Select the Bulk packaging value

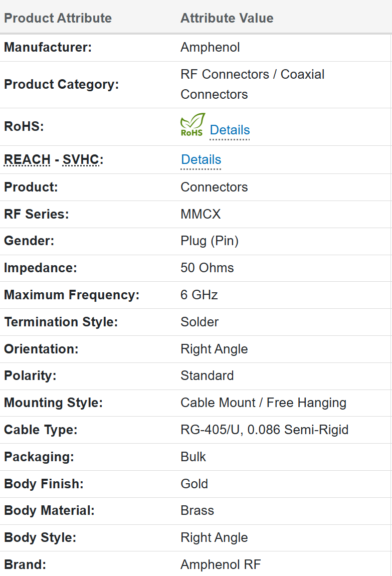tap(193, 457)
